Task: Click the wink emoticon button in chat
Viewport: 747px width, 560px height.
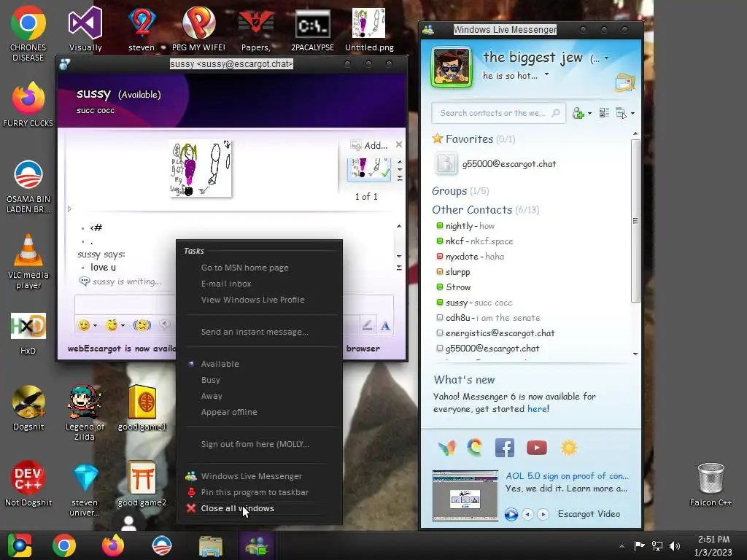Action: click(x=112, y=325)
